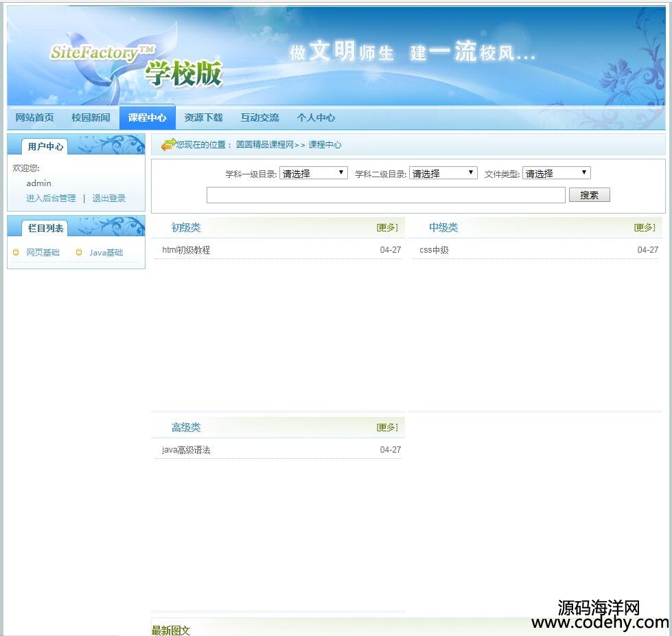Image resolution: width=672 pixels, height=636 pixels.
Task: Click the 用户中心 panel title
Action: pos(45,147)
